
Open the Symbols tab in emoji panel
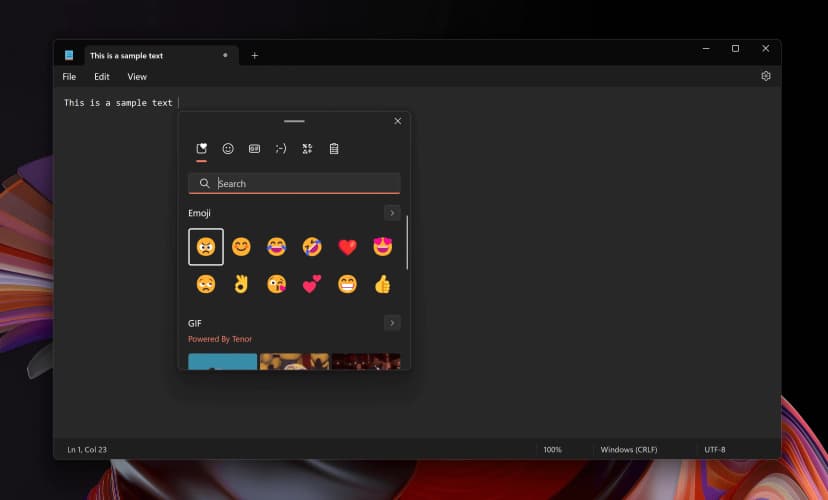[307, 148]
